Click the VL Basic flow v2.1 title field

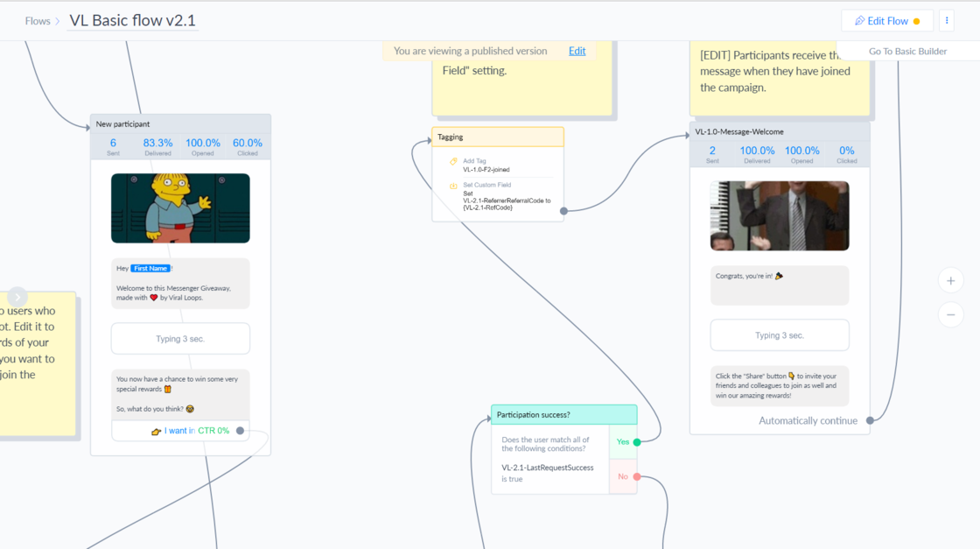[132, 19]
